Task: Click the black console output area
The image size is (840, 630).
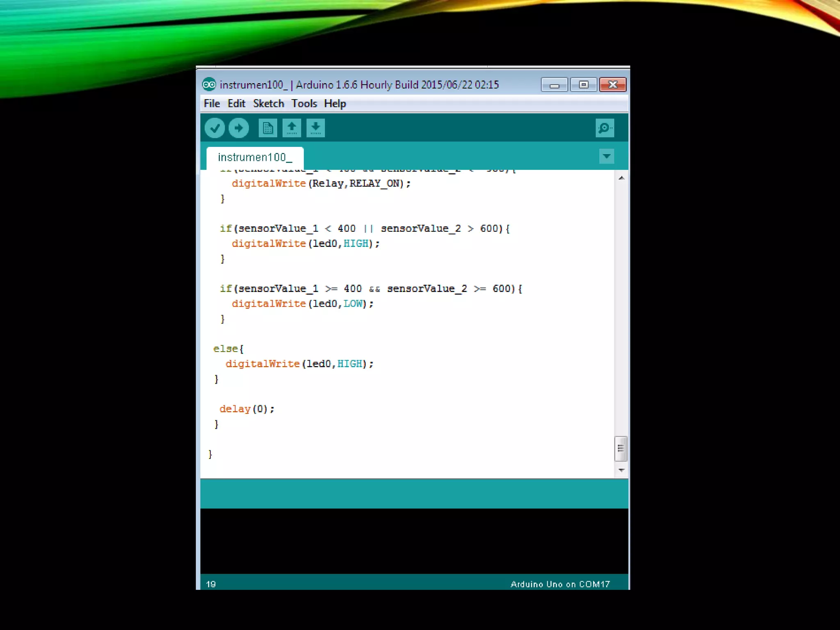Action: tap(414, 541)
